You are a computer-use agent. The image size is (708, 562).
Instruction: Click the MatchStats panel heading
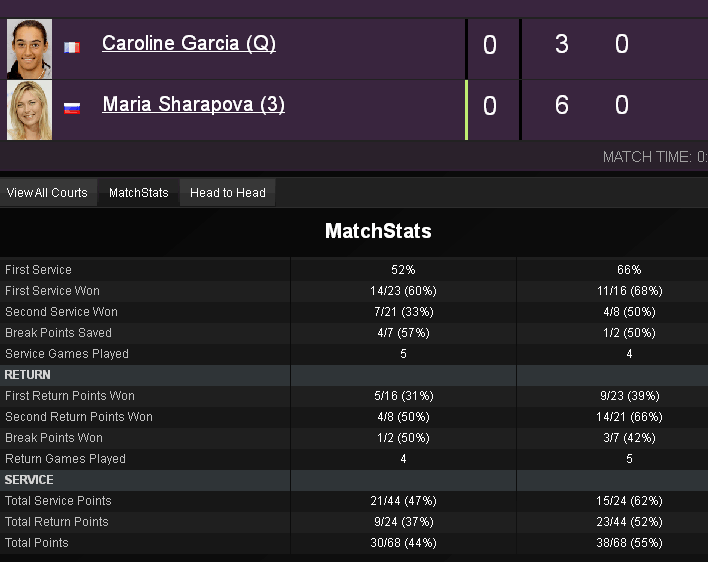(x=378, y=232)
